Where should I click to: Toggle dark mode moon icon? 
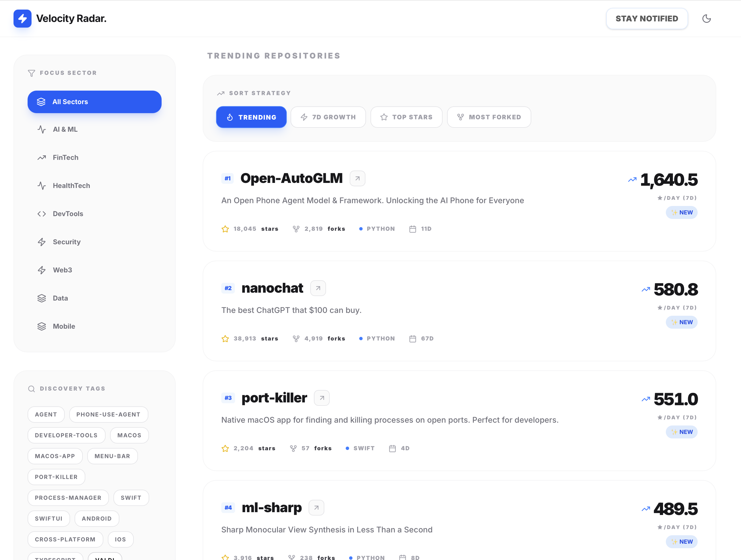point(706,19)
